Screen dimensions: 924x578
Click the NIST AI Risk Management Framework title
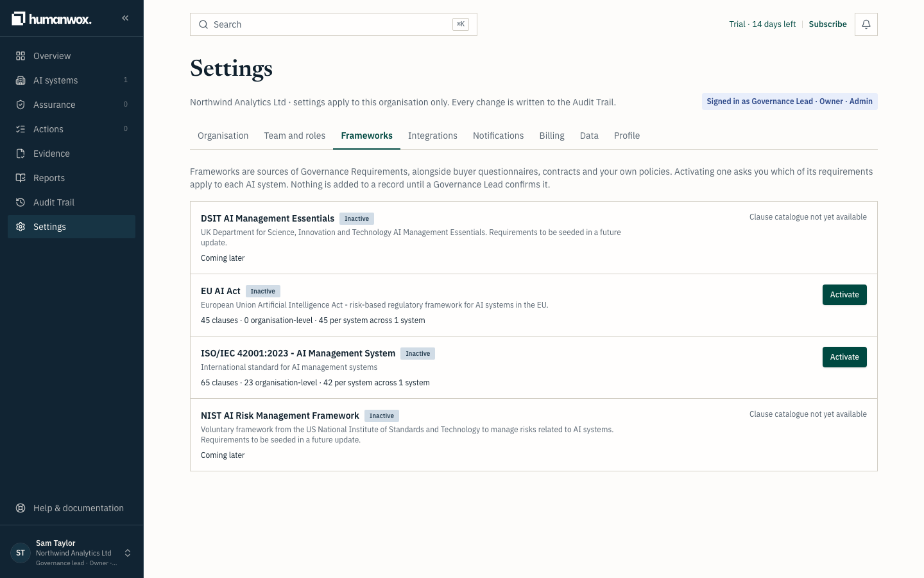[280, 416]
